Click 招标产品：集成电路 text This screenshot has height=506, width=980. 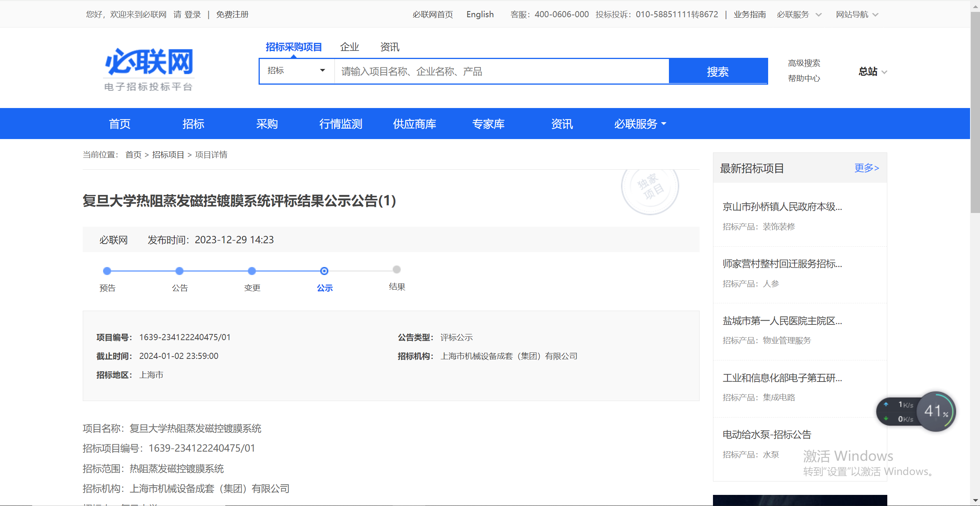tap(759, 398)
